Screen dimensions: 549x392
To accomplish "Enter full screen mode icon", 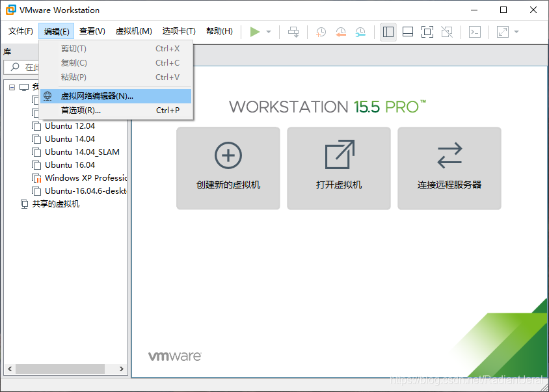I will tap(427, 32).
